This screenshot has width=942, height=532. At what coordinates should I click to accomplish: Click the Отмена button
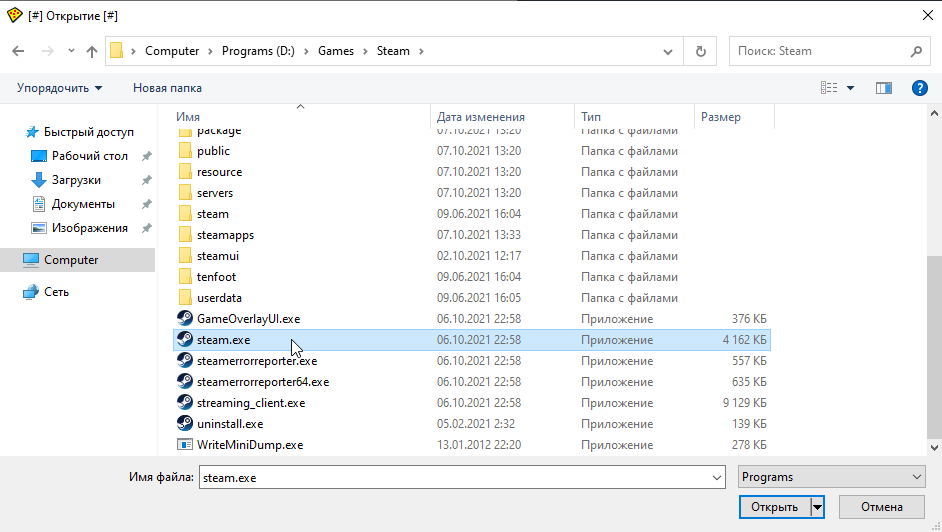[x=881, y=507]
